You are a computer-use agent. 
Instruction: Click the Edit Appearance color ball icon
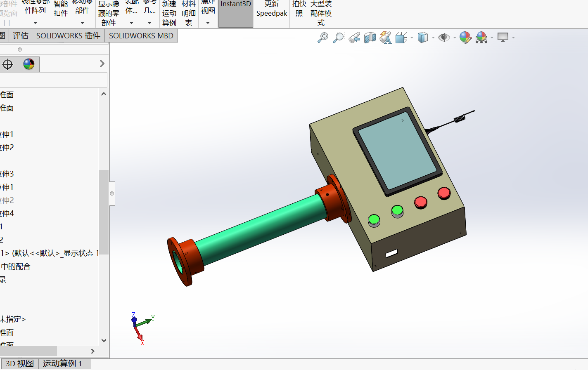pos(465,38)
